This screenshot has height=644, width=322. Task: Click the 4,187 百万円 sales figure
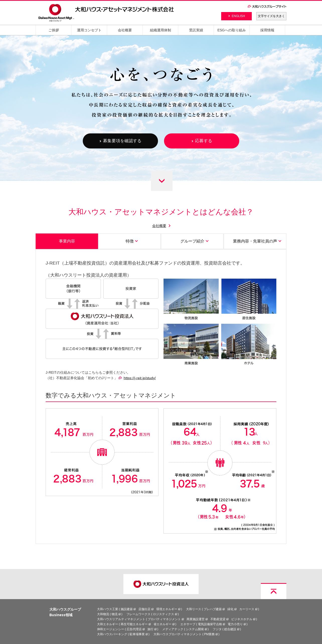(74, 433)
